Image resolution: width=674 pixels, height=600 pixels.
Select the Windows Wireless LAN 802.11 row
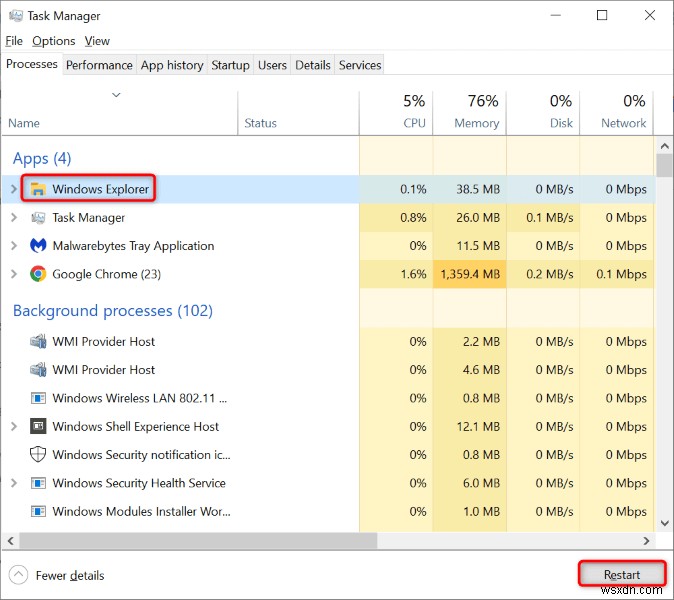(328, 398)
